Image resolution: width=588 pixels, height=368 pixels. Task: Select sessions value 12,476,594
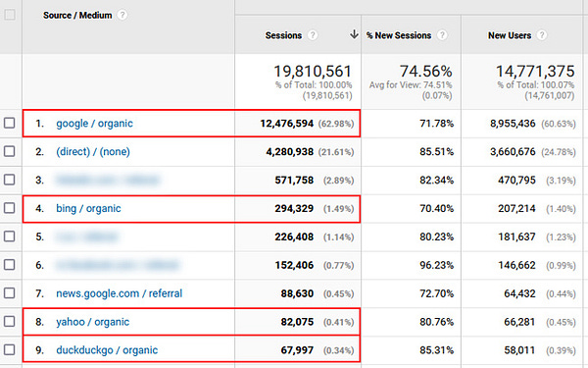(287, 124)
